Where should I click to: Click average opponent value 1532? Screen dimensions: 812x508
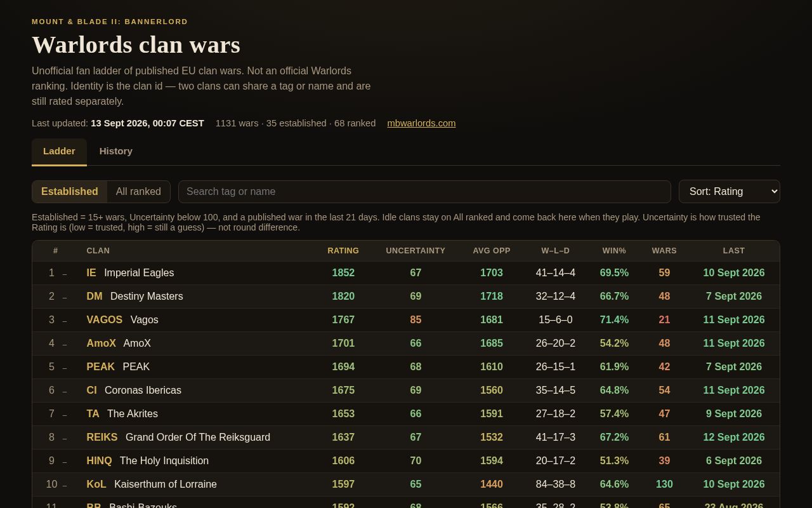[492, 438]
